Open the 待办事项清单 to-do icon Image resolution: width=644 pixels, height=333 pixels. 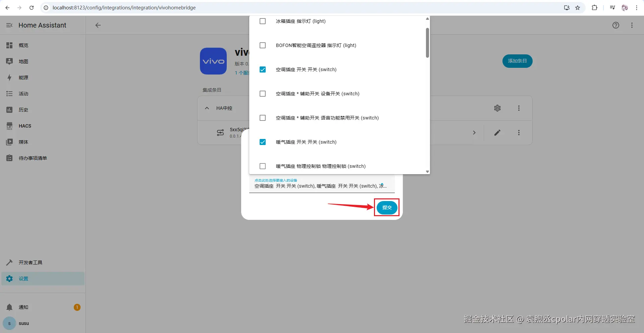pyautogui.click(x=9, y=158)
